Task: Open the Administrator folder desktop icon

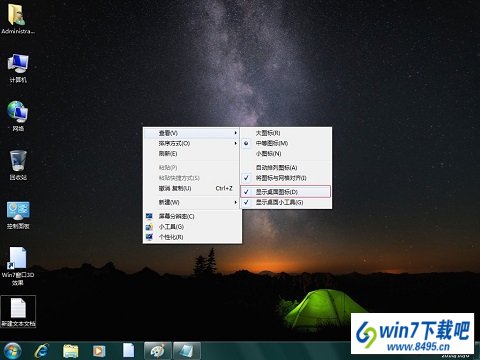Action: 17,18
